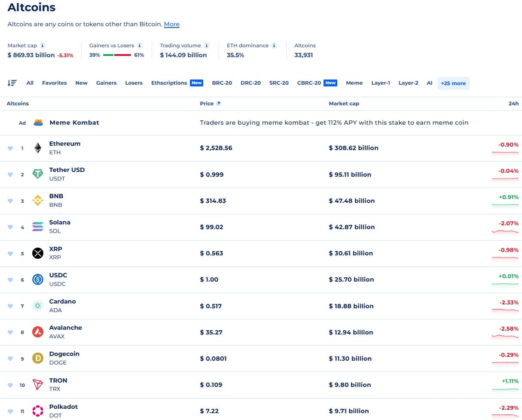Switch to the Gainers tab
This screenshot has width=522, height=420.
tap(106, 83)
